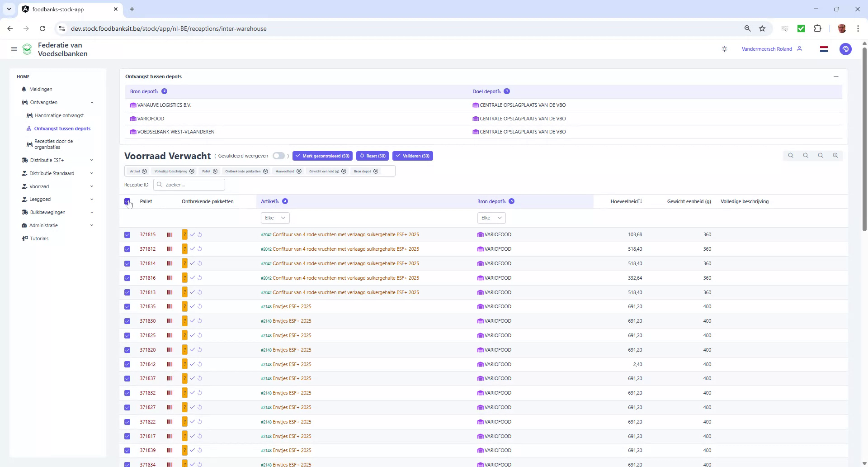The image size is (868, 467).
Task: Click the question mark icon on row 371815
Action: click(x=184, y=234)
